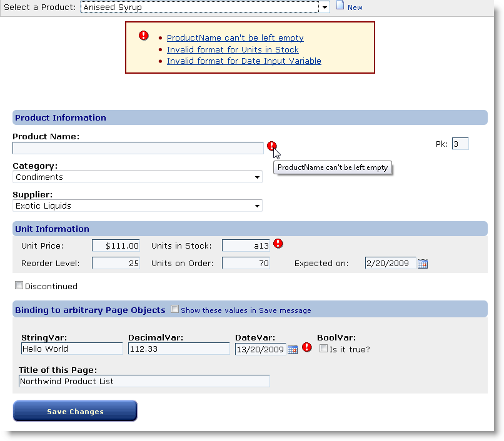The height and width of the screenshot is (441, 504).
Task: Click the error icon in the validation summary box
Action: 144,36
